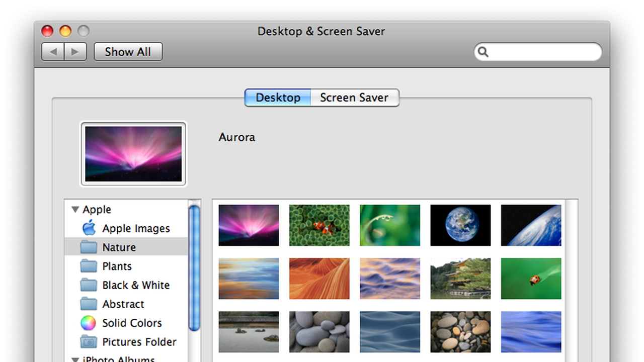Open the Pictures Folder icon
644x362 pixels.
pos(89,342)
